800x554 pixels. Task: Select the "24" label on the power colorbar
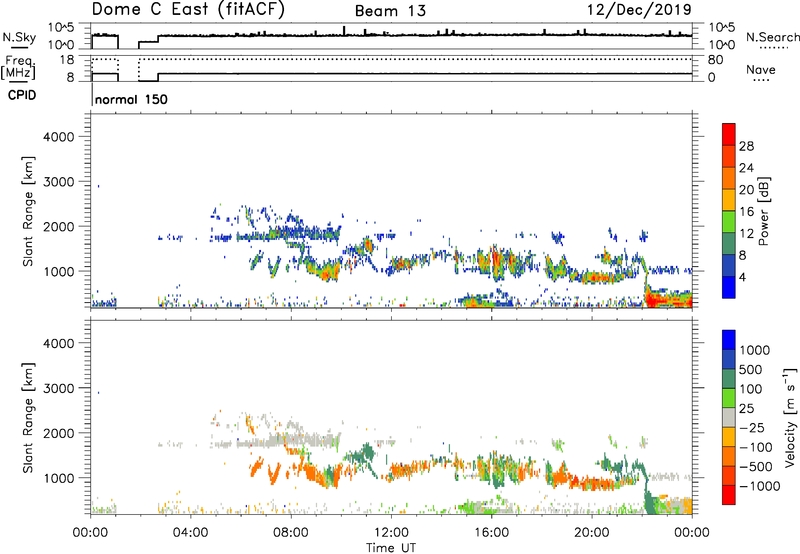pyautogui.click(x=746, y=168)
